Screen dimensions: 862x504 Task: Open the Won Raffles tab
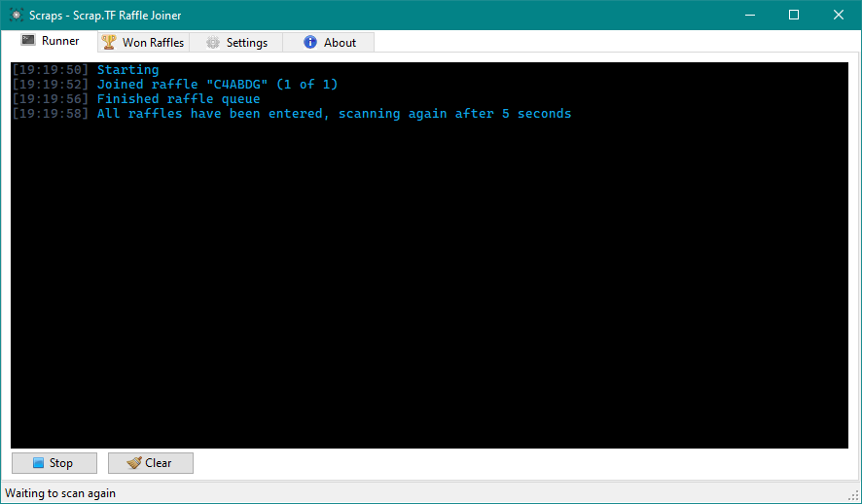pyautogui.click(x=143, y=42)
